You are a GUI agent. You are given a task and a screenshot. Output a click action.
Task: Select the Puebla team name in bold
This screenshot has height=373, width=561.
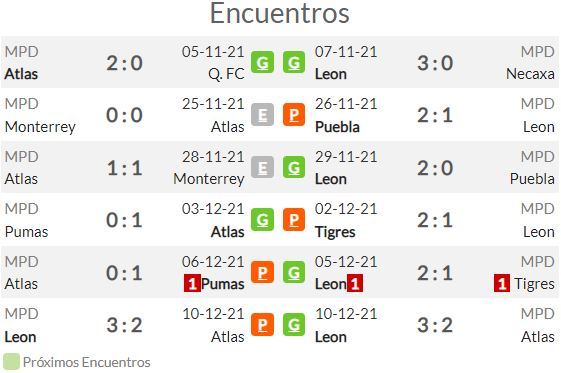click(x=337, y=127)
